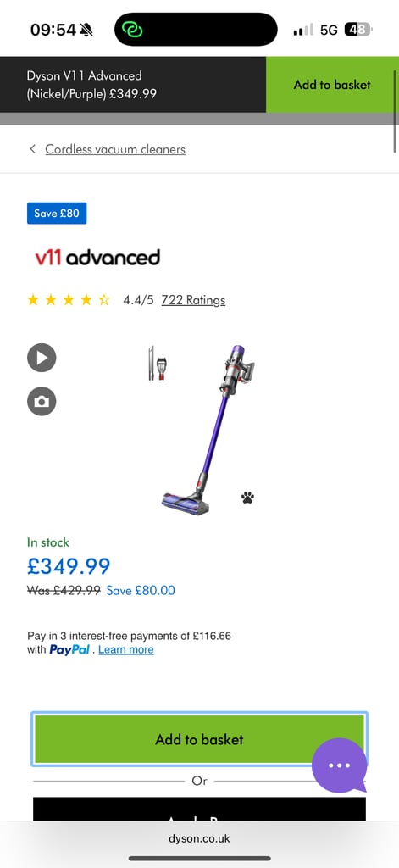Tap the dyson.co.uk address bar
The height and width of the screenshot is (868, 399).
(199, 838)
